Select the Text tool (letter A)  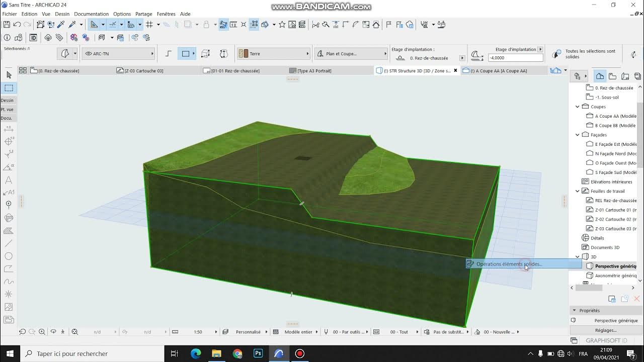(x=9, y=180)
